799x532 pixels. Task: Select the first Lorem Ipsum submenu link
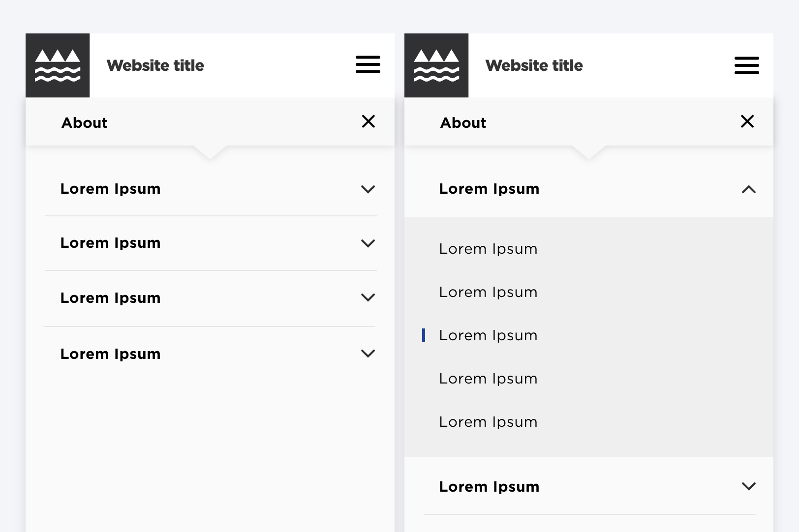(488, 249)
